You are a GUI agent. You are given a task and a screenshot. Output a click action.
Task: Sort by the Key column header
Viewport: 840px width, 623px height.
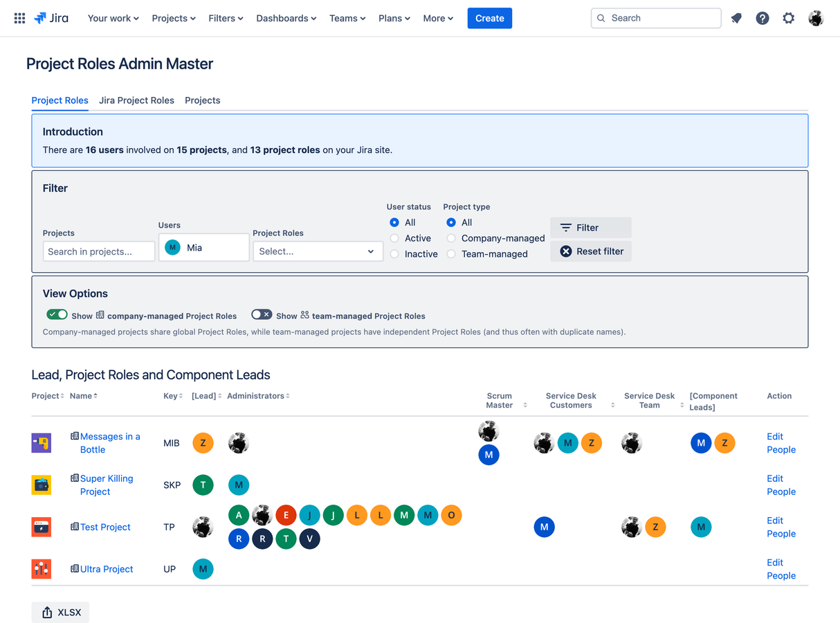(x=173, y=396)
